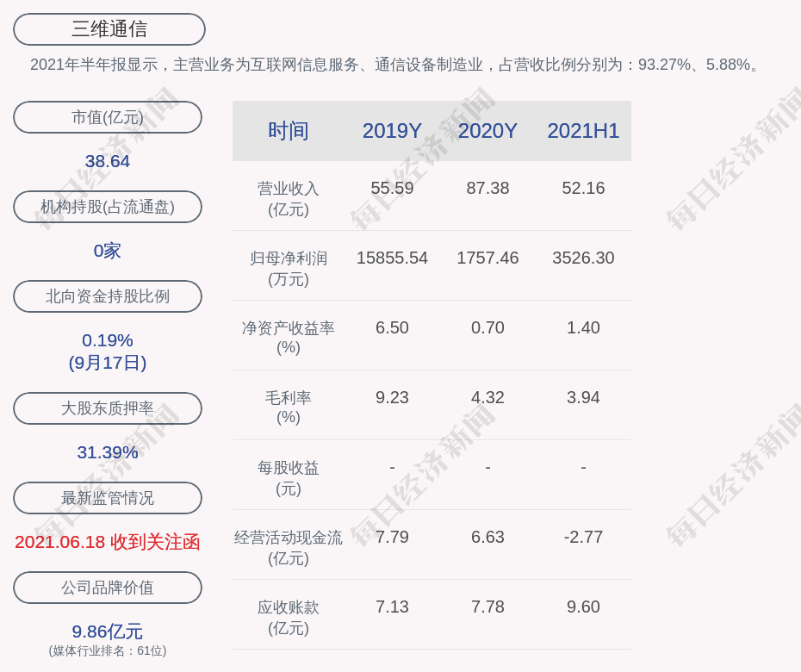Select the (9月17日) date text
This screenshot has height=672, width=801.
pos(108,363)
